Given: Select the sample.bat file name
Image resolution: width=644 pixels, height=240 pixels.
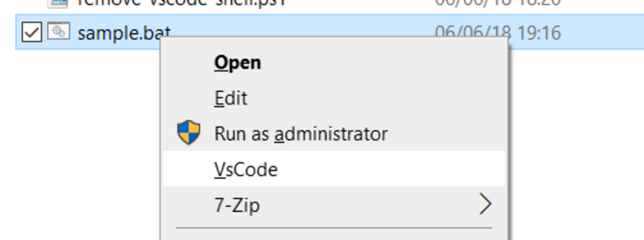Looking at the screenshot, I should point(124,33).
